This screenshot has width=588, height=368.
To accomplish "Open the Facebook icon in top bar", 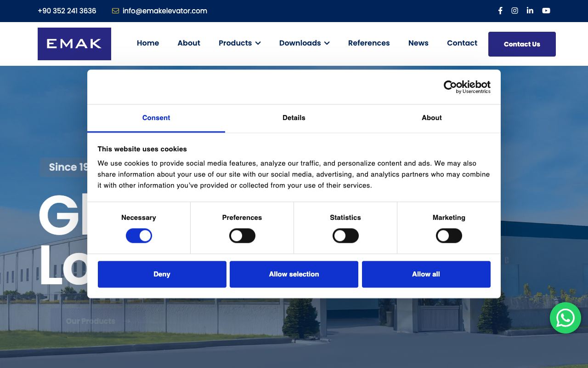I will coord(500,11).
